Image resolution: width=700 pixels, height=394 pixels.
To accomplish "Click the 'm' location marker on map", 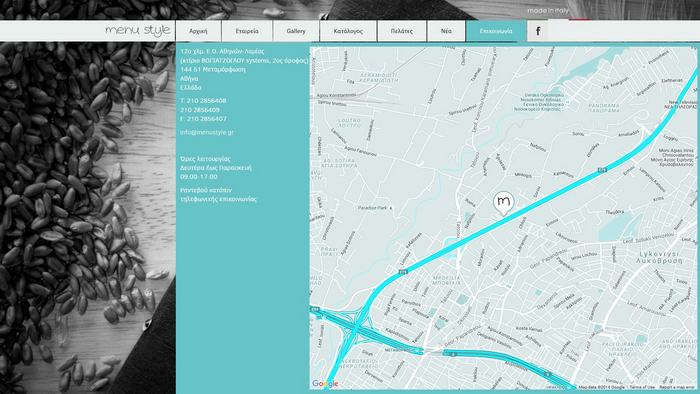I will click(503, 203).
